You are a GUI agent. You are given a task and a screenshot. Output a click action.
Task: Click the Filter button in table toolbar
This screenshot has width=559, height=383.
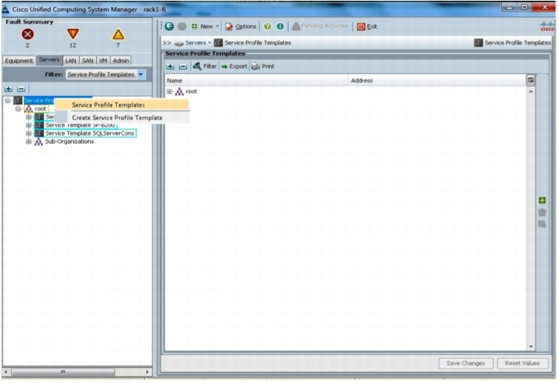tap(205, 66)
